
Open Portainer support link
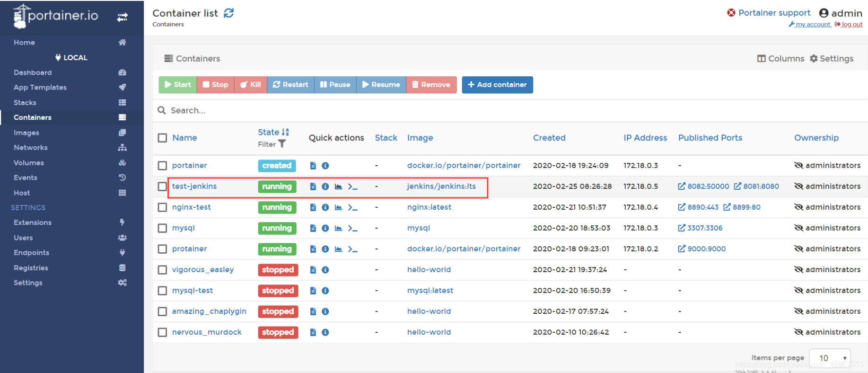[769, 13]
